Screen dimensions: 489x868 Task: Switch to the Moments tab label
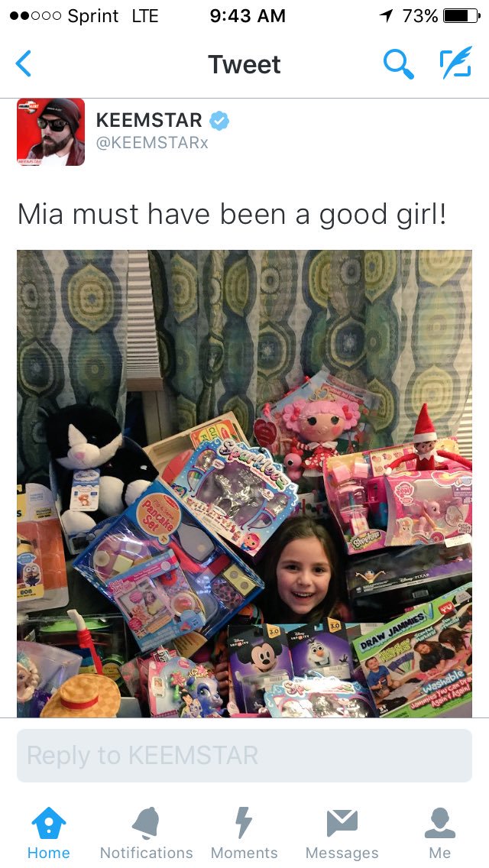(244, 853)
